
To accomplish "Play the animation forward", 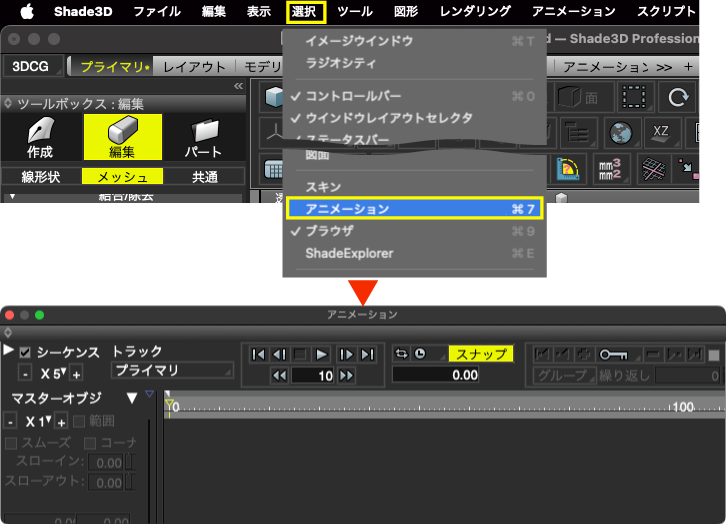I will (321, 355).
